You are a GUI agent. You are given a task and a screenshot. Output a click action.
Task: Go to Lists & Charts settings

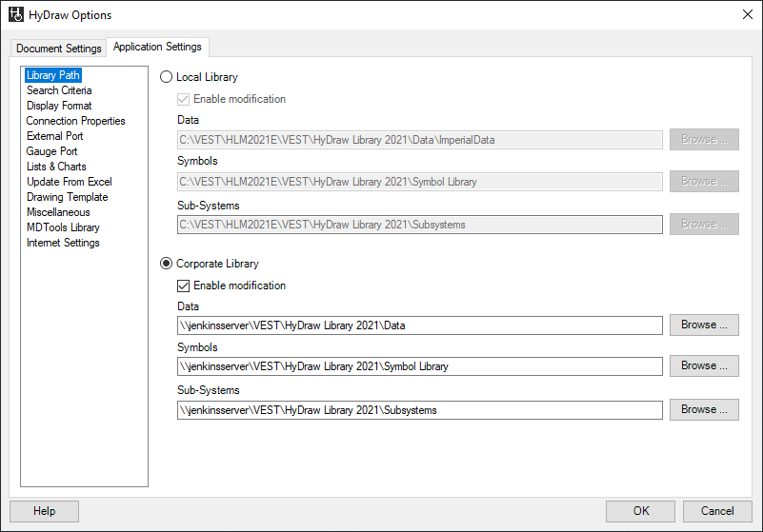pos(56,167)
